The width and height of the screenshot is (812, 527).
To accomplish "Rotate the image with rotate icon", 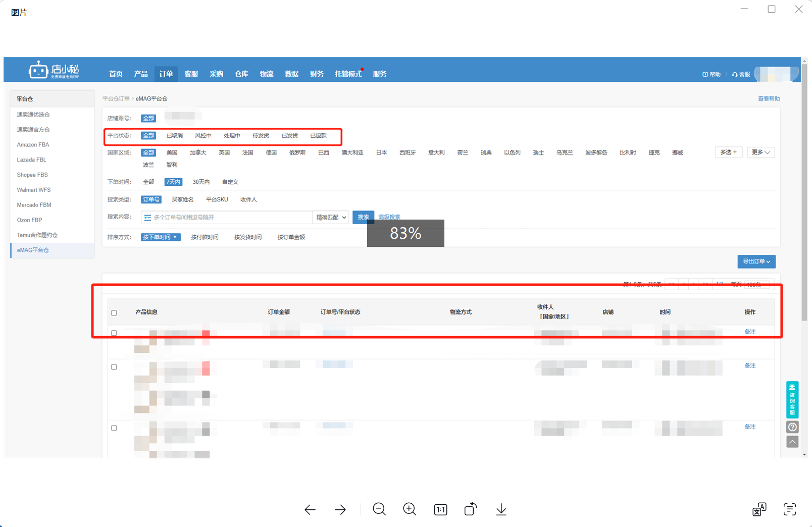I will pos(471,509).
